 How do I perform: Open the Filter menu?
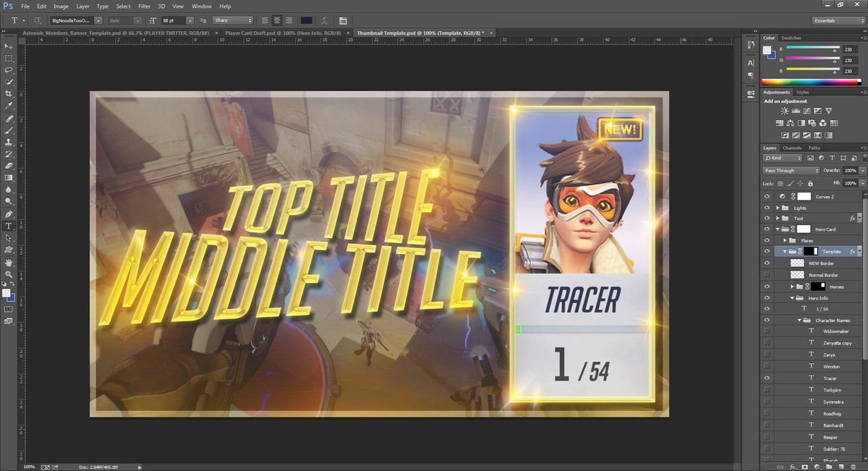pyautogui.click(x=144, y=6)
